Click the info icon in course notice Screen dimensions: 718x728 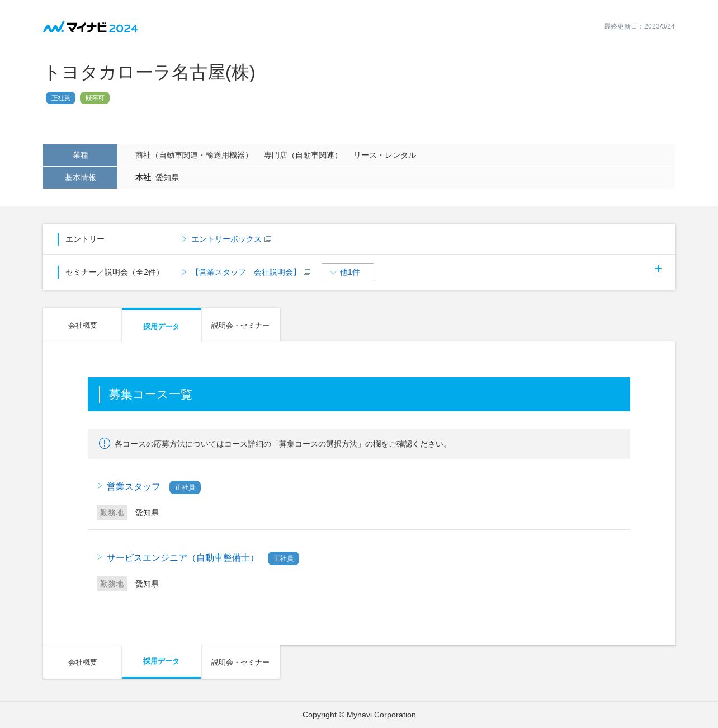click(x=105, y=443)
